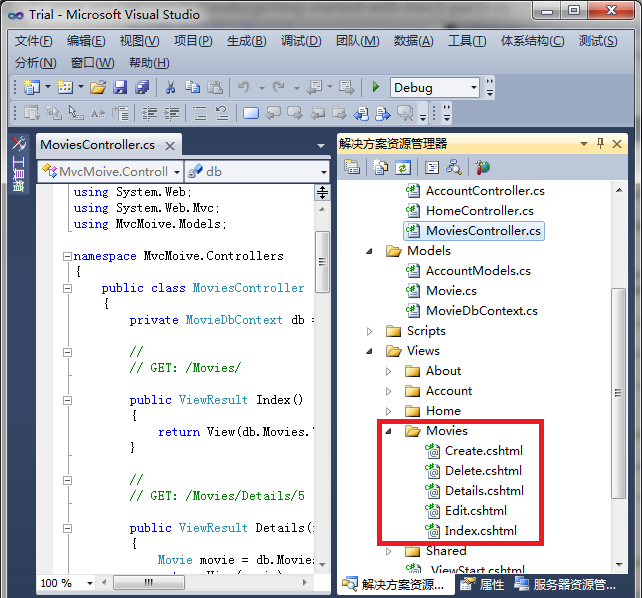Click the Copy icon in the toolbar

coord(192,87)
